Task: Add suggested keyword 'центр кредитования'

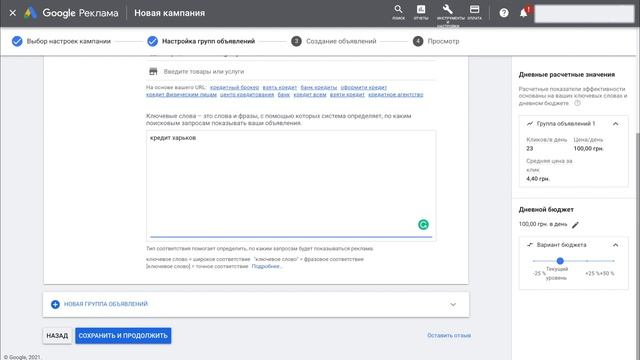Action: tap(247, 94)
